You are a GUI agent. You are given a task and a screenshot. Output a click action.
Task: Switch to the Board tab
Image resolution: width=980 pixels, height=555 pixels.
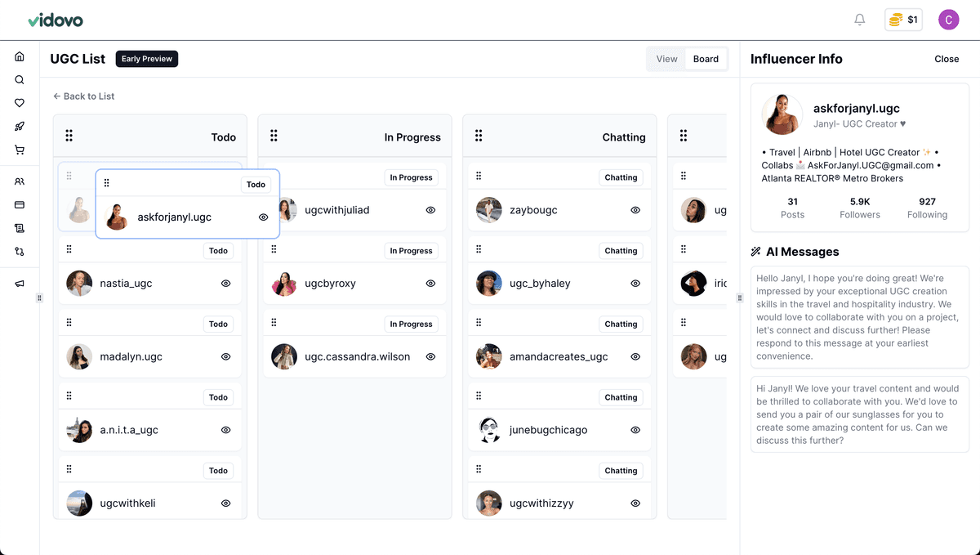(706, 58)
